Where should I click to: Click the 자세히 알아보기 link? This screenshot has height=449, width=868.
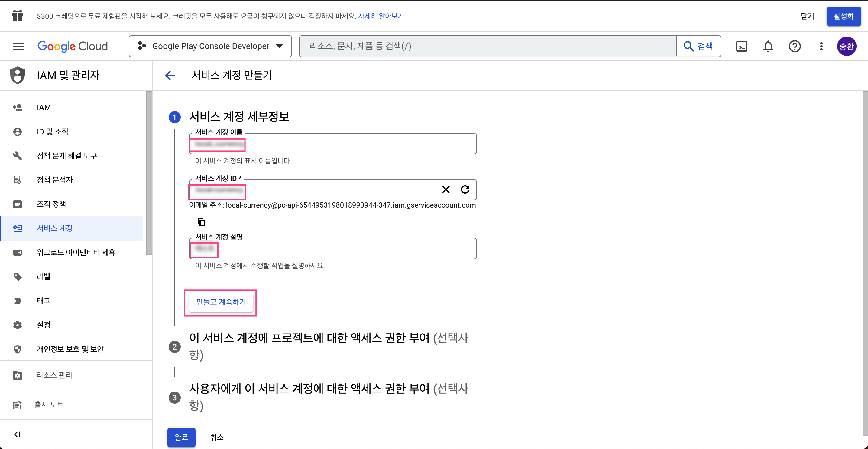[x=381, y=16]
